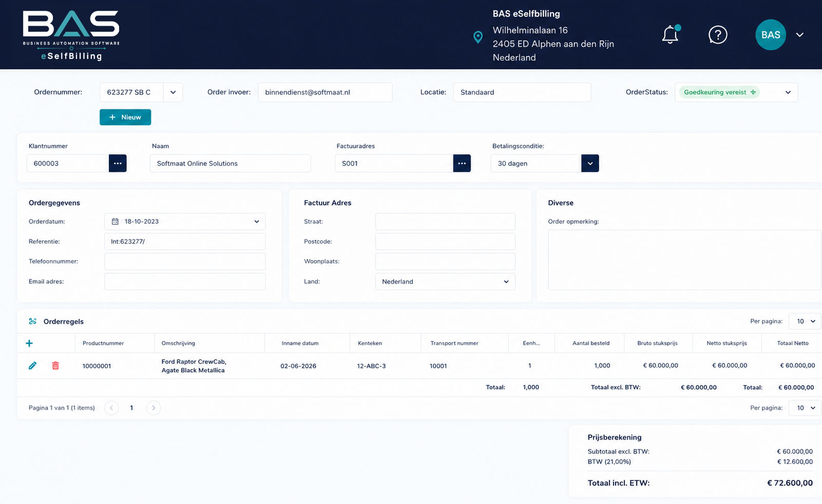Click the location pin icon in header
The width and height of the screenshot is (822, 504).
click(x=478, y=37)
